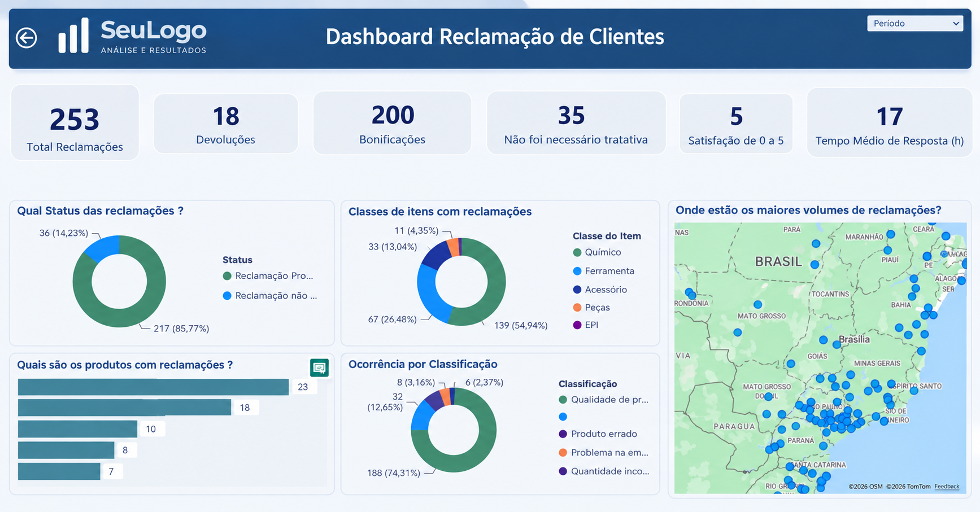
Task: Open the Período dropdown
Action: pos(915,23)
